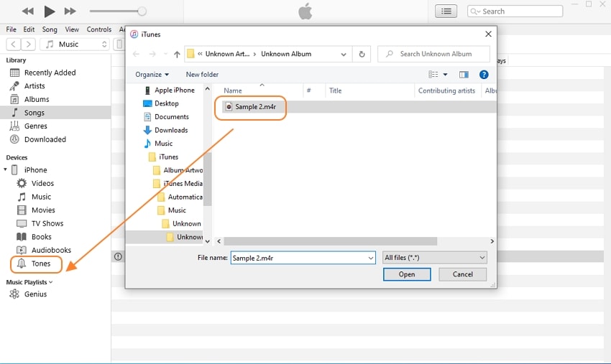Viewport: 611px width, 364px height.
Task: Skip forward to next track
Action: [70, 11]
